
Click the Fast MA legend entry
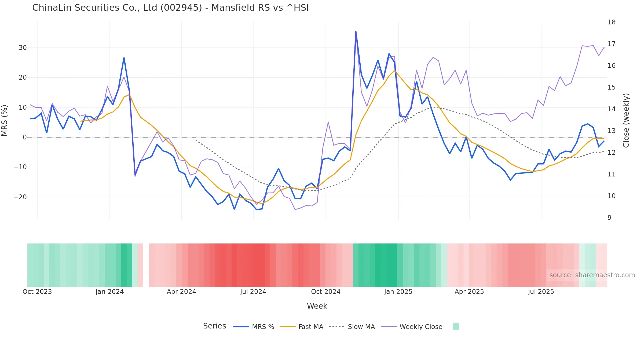click(301, 327)
